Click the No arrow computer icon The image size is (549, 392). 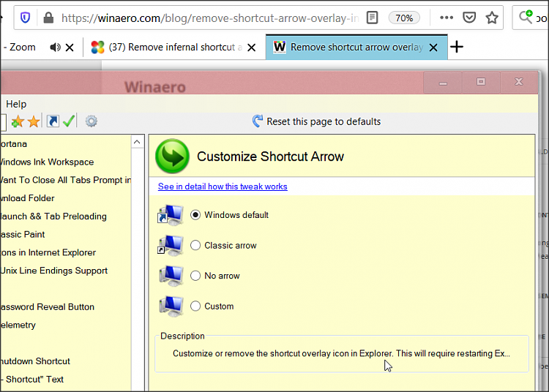point(171,276)
